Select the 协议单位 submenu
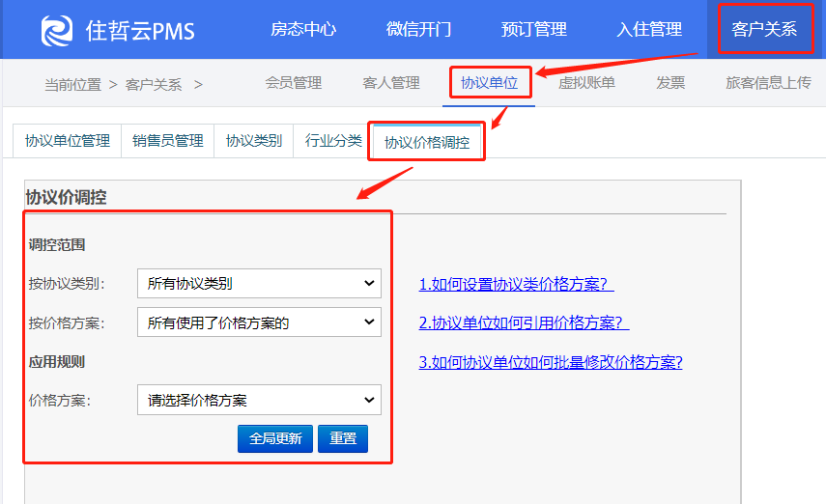The image size is (826, 504). tap(490, 83)
